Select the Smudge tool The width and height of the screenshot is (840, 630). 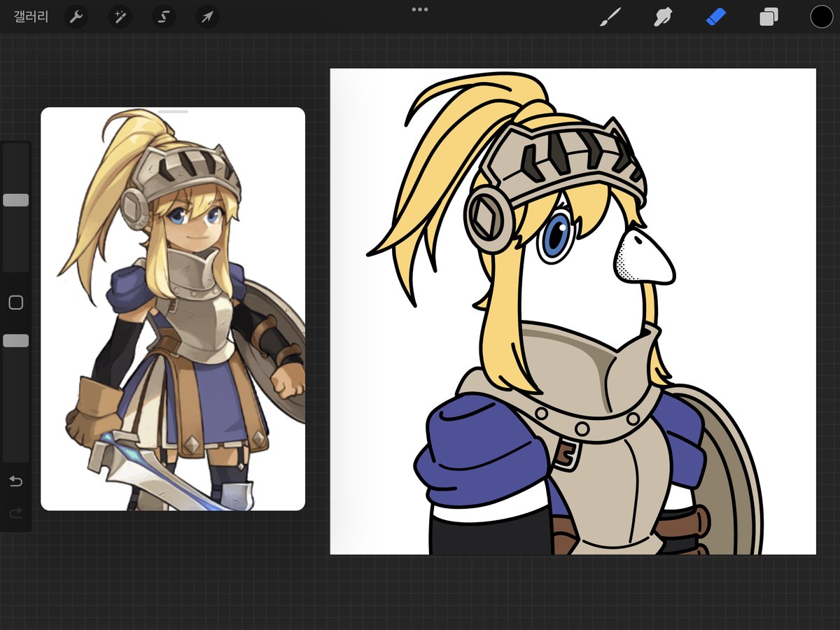(x=662, y=17)
